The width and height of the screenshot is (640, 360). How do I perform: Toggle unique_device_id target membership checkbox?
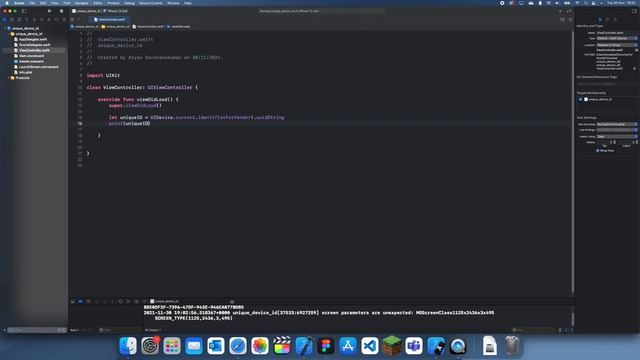pos(580,99)
